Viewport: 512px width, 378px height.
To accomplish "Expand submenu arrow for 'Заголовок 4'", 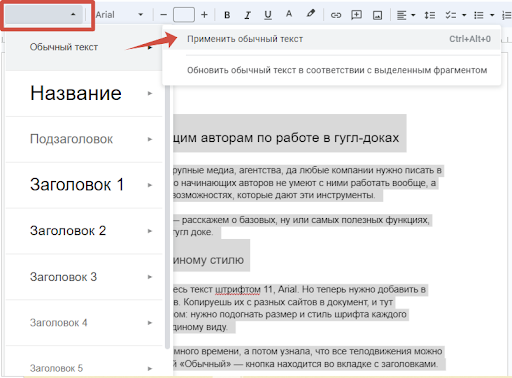I will (150, 323).
